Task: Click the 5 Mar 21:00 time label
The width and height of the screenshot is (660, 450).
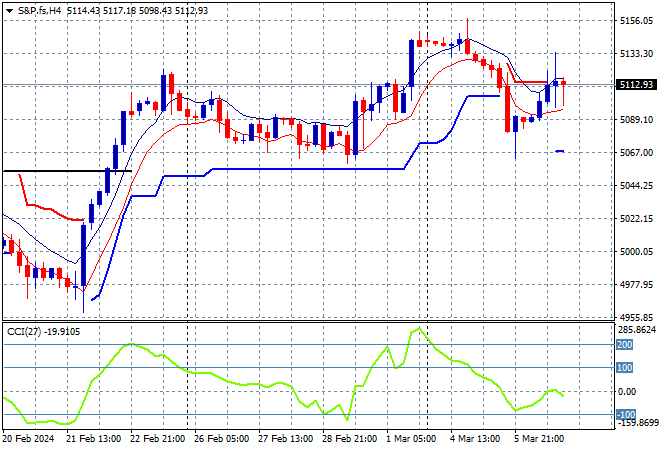Action: tap(540, 438)
